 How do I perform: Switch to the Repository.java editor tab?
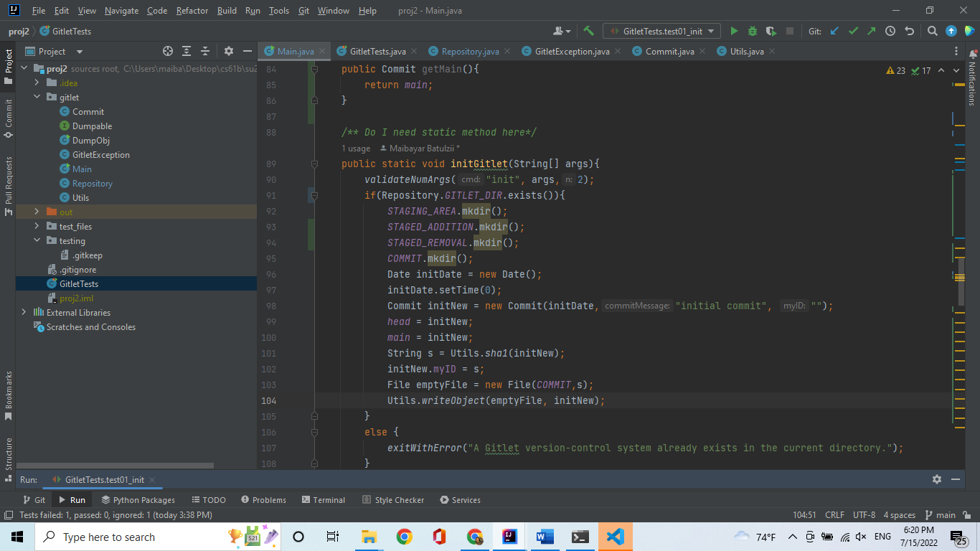[x=470, y=52]
